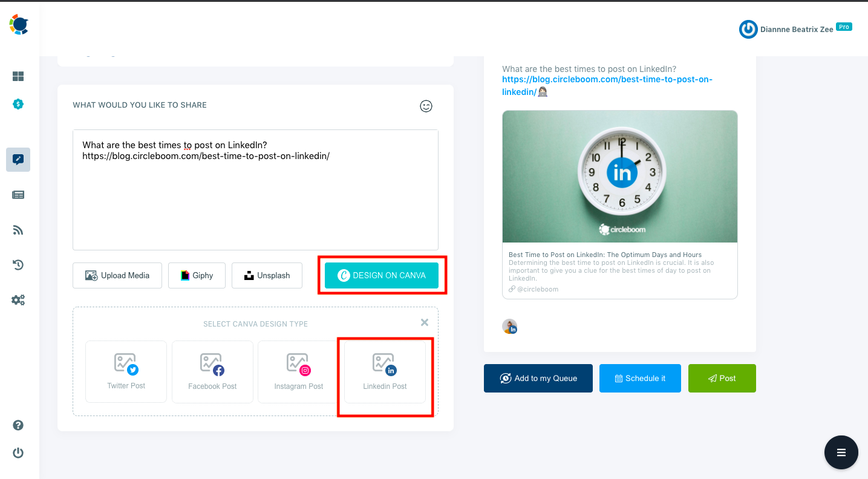Click the LinkedIn clock preview image
868x479 pixels.
tap(620, 177)
